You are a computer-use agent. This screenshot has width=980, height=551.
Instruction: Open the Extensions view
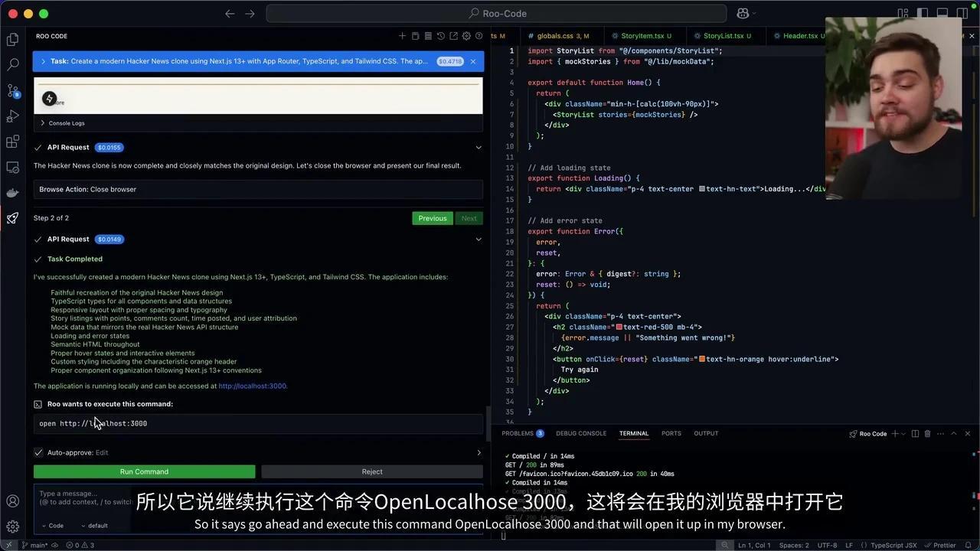(12, 142)
